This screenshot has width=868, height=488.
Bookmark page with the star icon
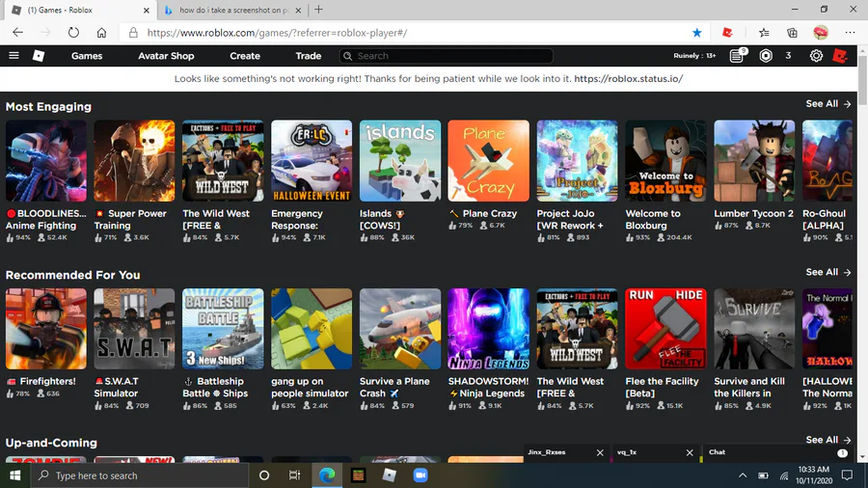[697, 33]
